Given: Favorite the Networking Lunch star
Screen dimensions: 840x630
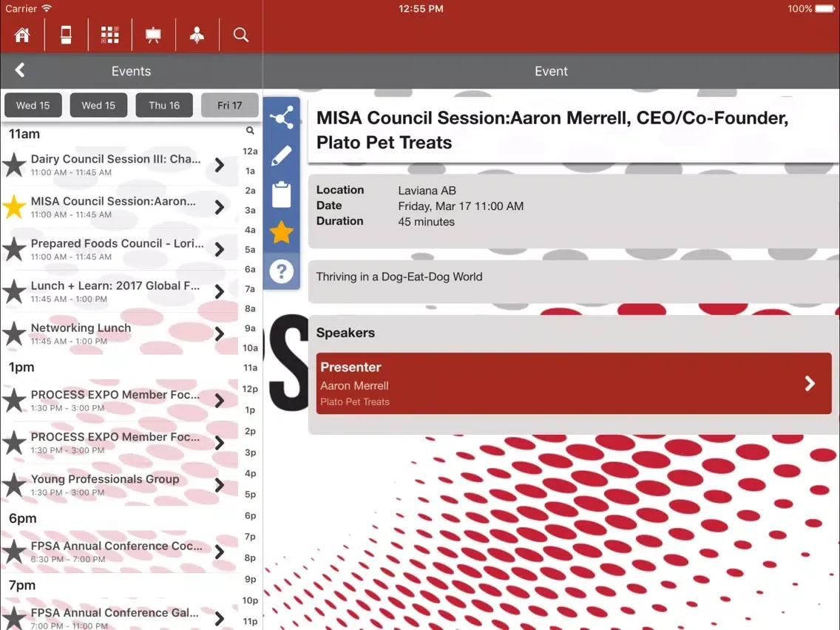Looking at the screenshot, I should (15, 333).
